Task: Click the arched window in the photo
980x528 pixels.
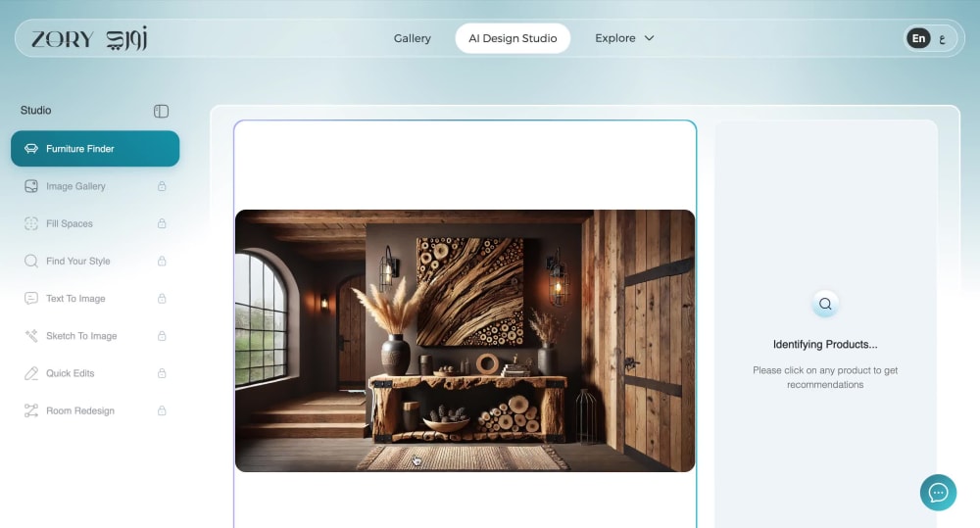Action: click(262, 318)
